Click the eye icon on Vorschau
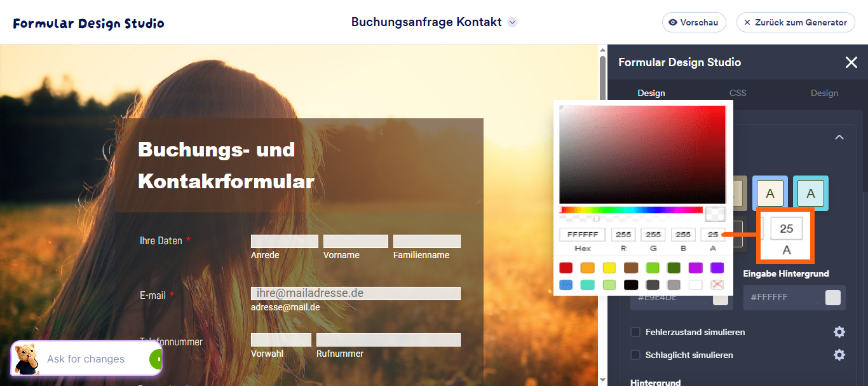This screenshot has height=386, width=868. tap(673, 22)
